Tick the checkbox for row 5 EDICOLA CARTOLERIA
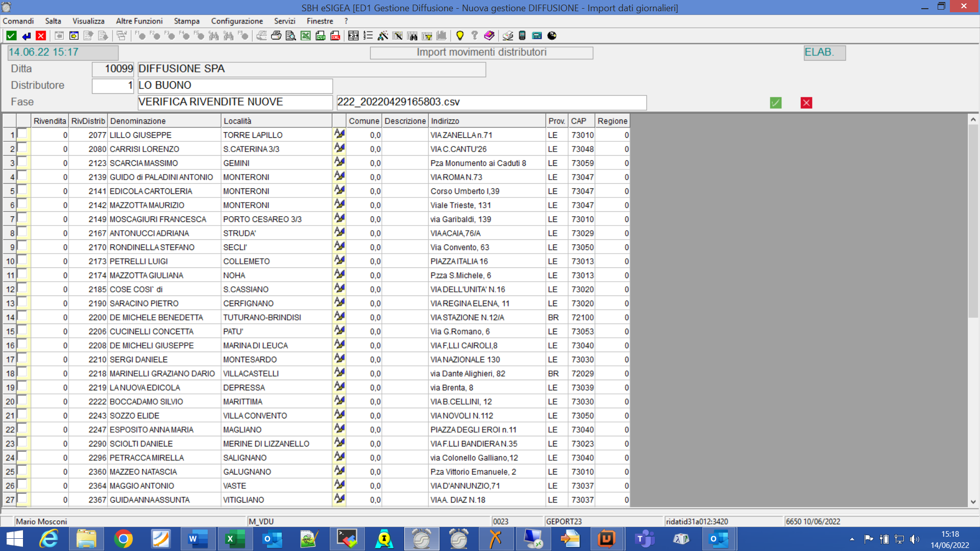 pos(22,190)
